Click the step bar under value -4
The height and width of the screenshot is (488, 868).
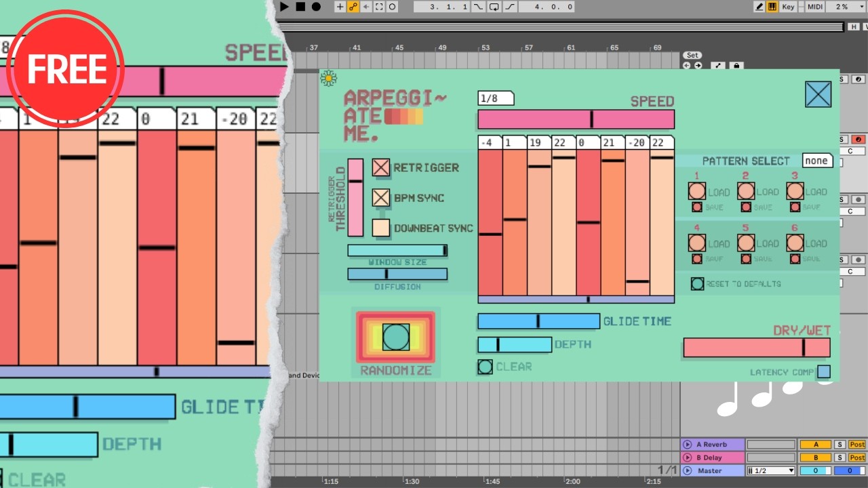(490, 222)
